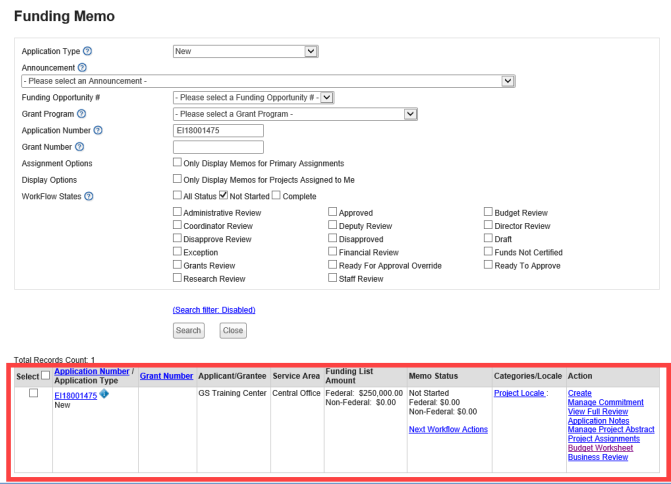Click the blue diamond icon beside EI18001475
Screen dimensions: 671x484
pos(104,394)
